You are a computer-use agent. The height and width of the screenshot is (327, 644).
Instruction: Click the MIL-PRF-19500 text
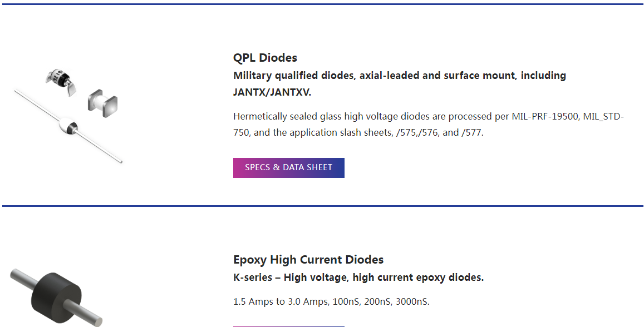(x=544, y=117)
